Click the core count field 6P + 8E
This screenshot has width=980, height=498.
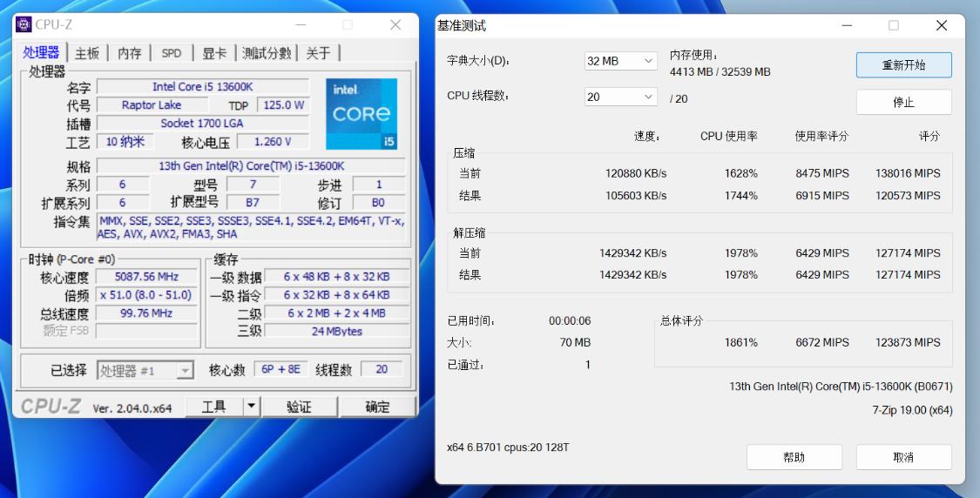(280, 369)
